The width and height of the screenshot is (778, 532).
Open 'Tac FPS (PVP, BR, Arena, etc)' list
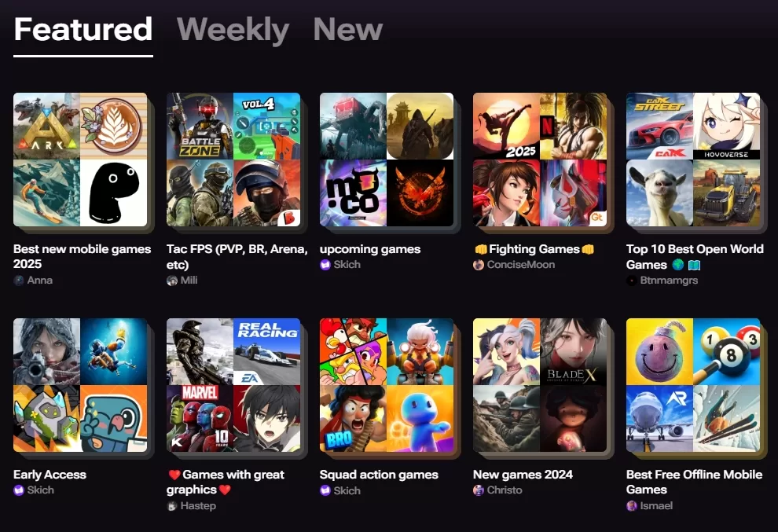click(237, 256)
